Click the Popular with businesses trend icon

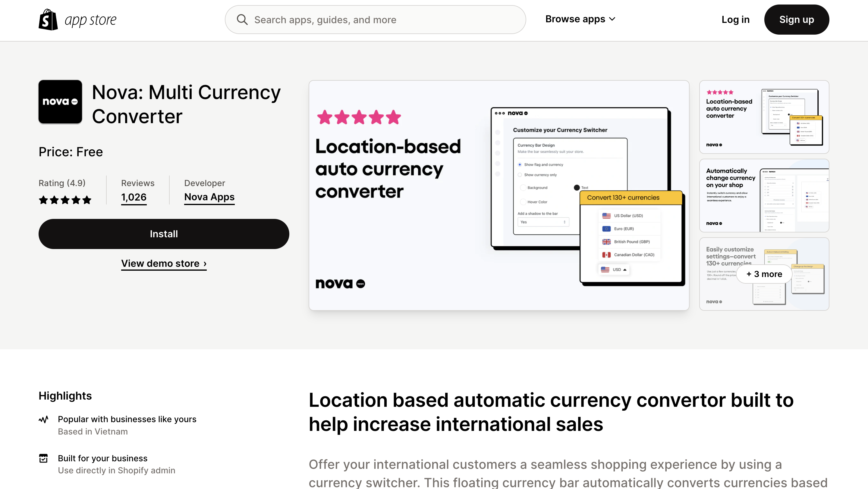[x=43, y=419]
